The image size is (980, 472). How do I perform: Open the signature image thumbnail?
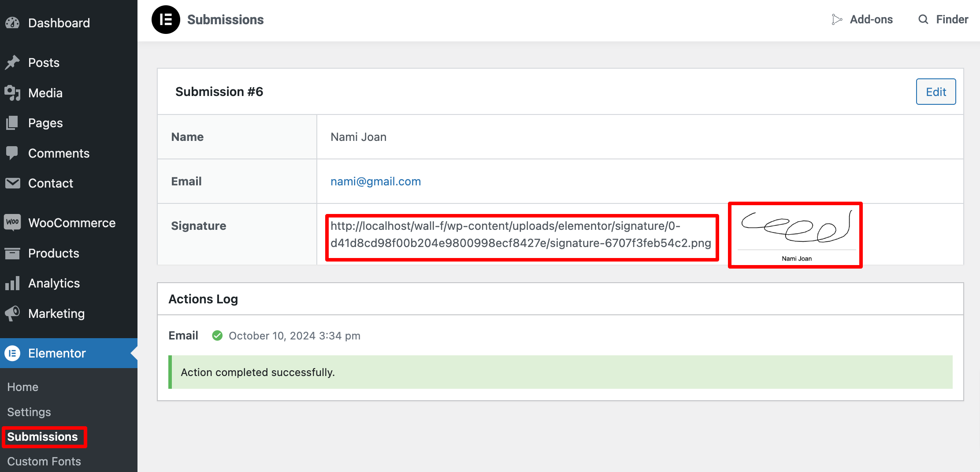[796, 235]
